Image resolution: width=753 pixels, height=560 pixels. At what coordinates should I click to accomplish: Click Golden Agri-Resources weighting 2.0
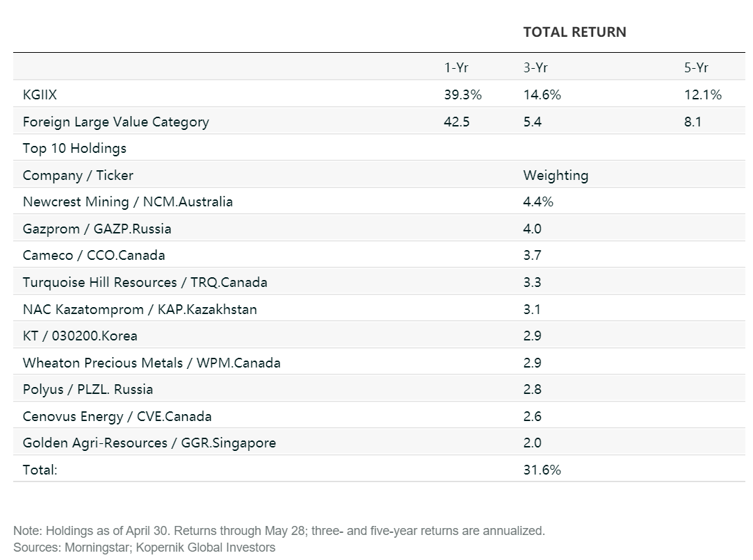532,443
